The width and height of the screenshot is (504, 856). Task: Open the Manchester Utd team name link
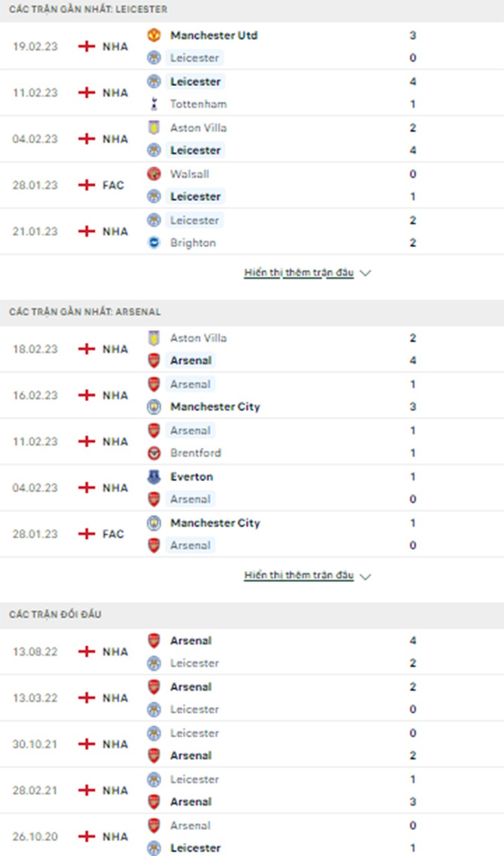point(213,36)
